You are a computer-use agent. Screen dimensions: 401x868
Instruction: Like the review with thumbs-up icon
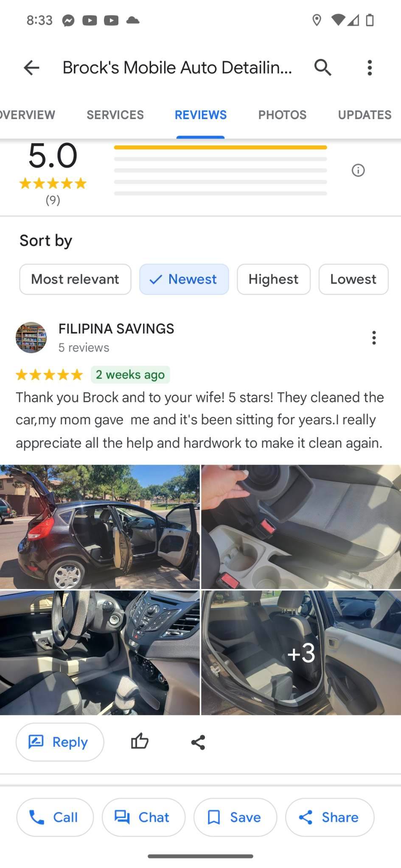pyautogui.click(x=140, y=742)
